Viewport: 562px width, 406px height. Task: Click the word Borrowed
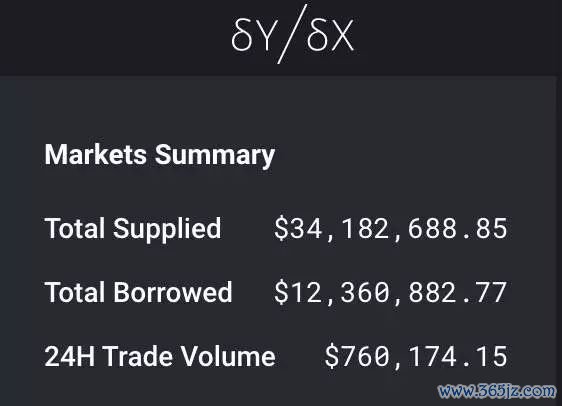pos(173,292)
